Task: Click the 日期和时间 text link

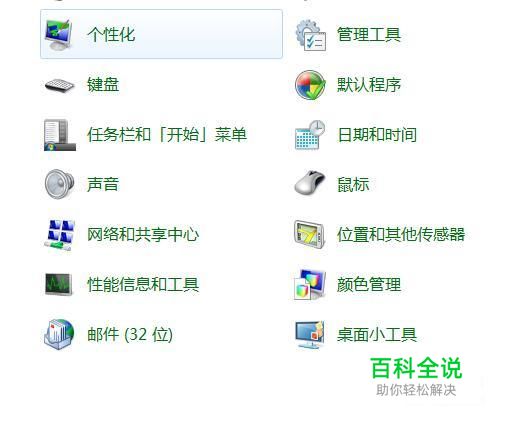Action: [377, 135]
